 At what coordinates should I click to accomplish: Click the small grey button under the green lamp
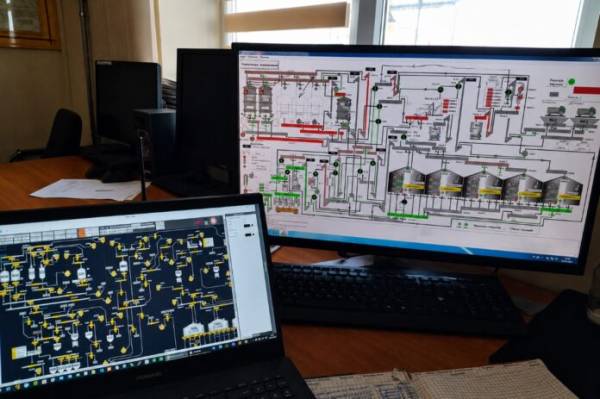pos(554,94)
